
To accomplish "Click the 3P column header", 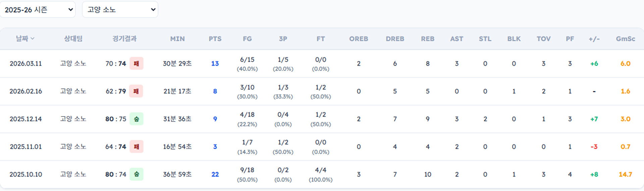I will [x=283, y=39].
